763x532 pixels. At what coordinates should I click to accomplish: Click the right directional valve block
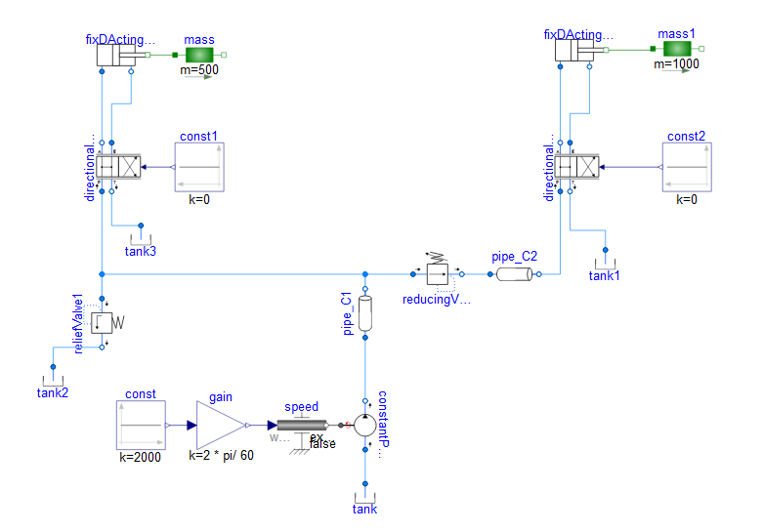click(x=576, y=167)
